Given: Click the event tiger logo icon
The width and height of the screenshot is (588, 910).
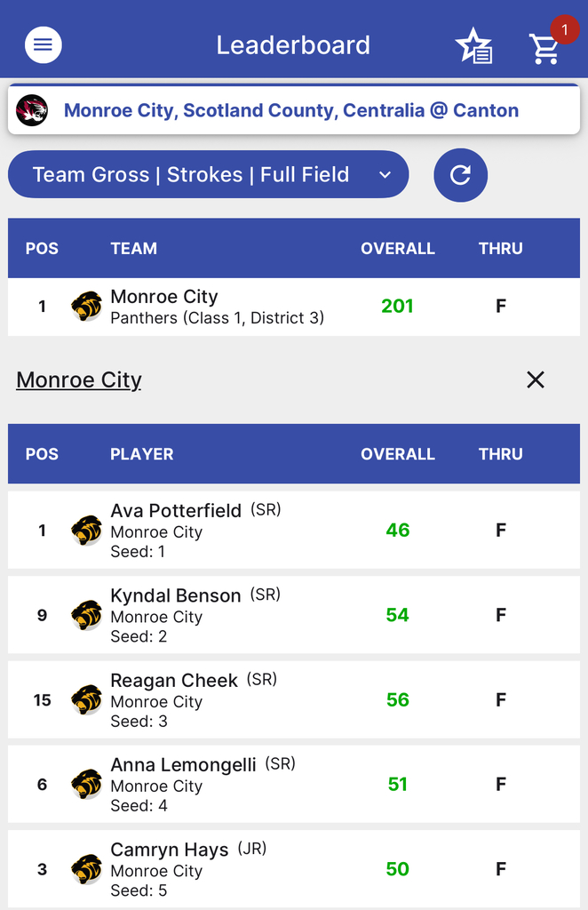Looking at the screenshot, I should 32,110.
